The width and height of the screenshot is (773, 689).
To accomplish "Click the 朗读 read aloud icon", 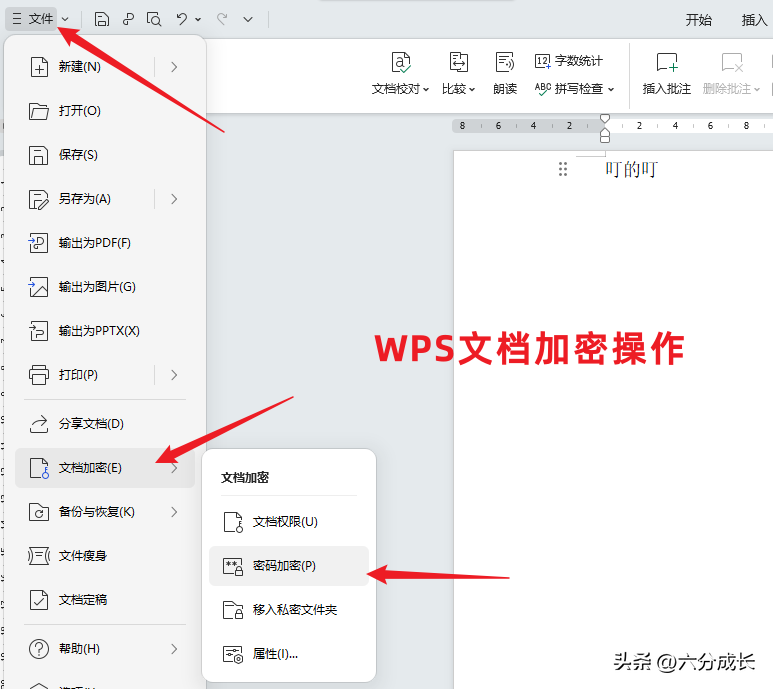I will 505,63.
